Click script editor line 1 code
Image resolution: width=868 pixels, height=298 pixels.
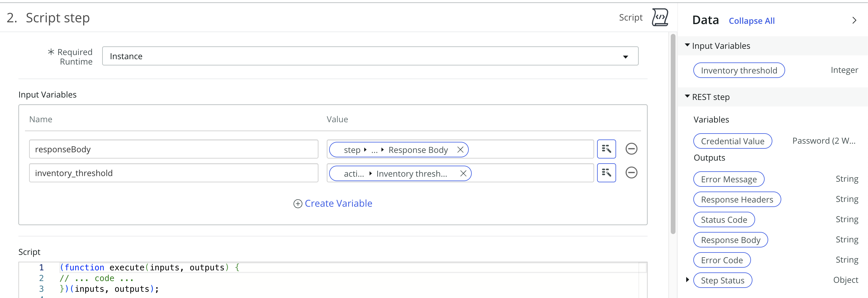pos(149,267)
